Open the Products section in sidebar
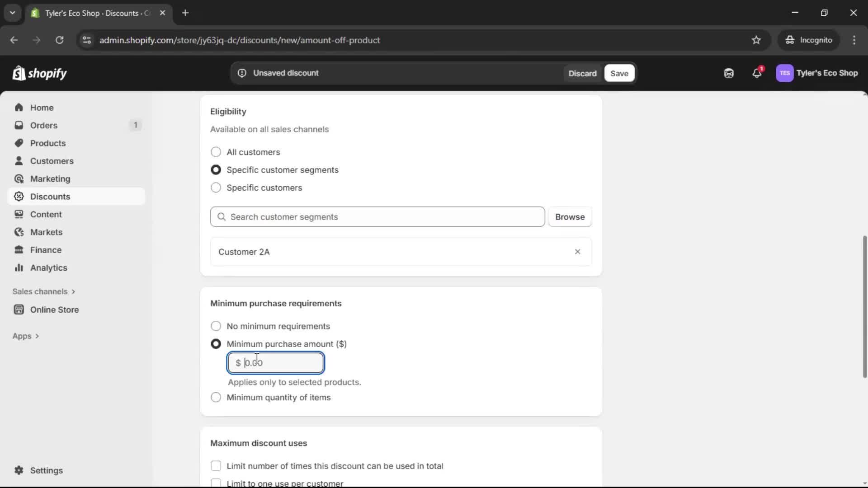 (x=48, y=143)
